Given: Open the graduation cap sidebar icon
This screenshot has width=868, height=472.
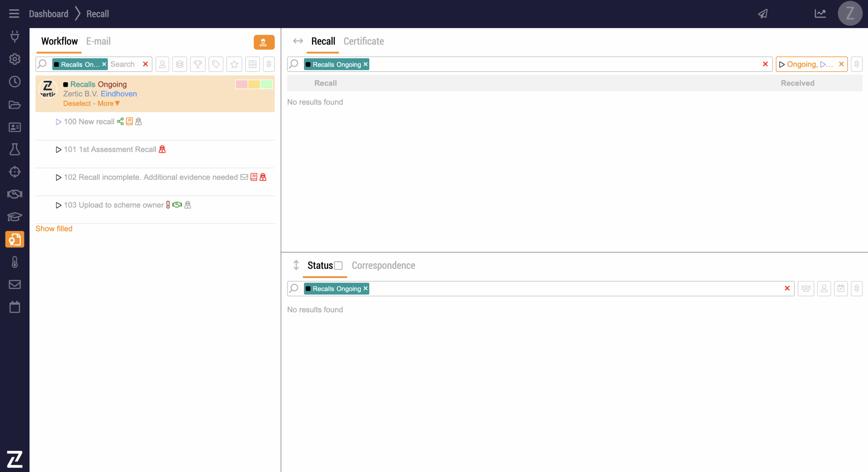Looking at the screenshot, I should click(x=15, y=216).
